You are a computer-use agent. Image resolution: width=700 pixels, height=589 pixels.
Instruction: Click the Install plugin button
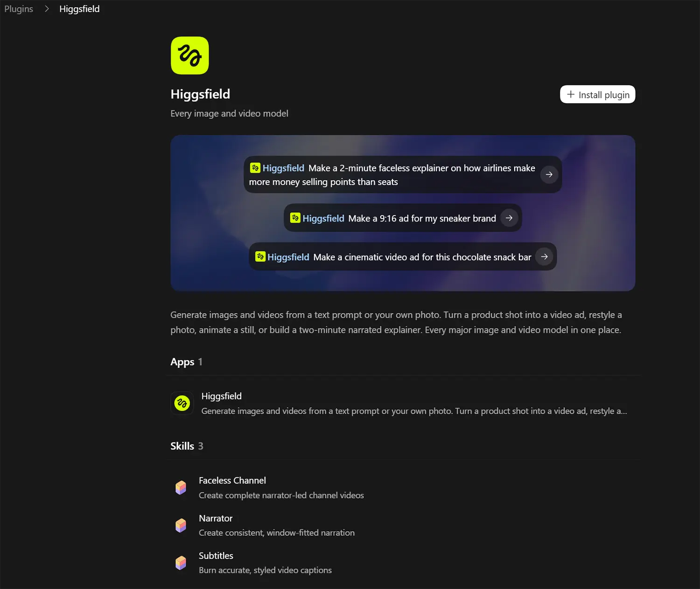pyautogui.click(x=597, y=94)
